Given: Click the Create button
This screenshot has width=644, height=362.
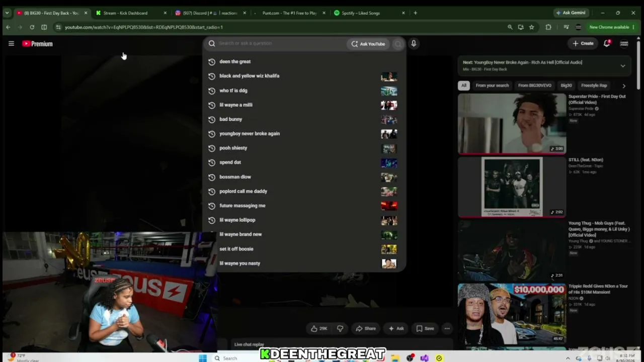Looking at the screenshot, I should click(583, 44).
